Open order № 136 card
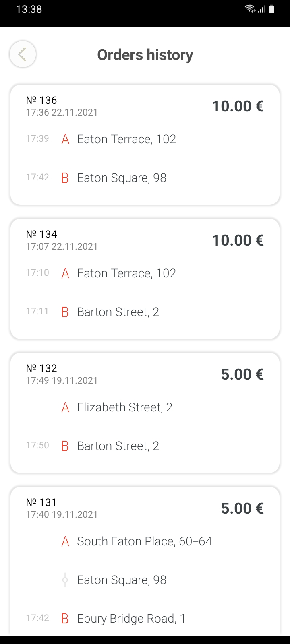The image size is (290, 644). click(145, 145)
